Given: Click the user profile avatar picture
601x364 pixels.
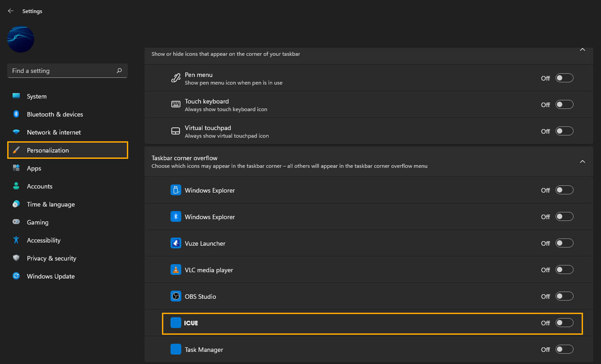Looking at the screenshot, I should point(21,39).
